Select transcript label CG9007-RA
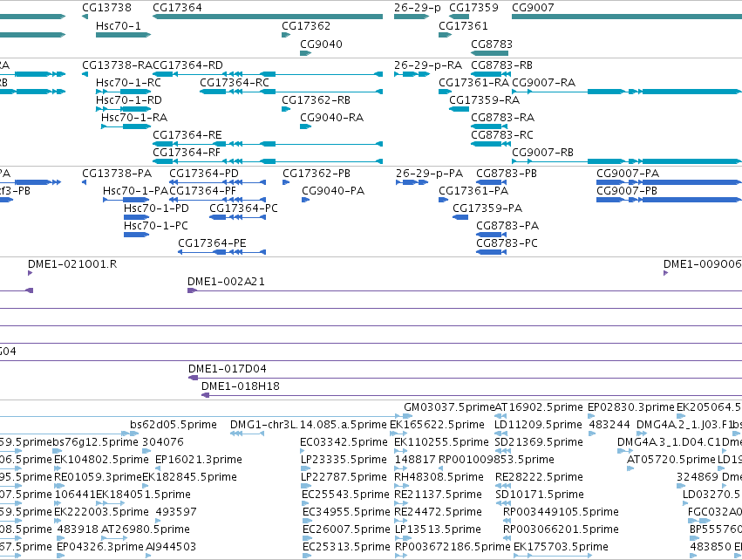This screenshot has width=742, height=560. [544, 82]
